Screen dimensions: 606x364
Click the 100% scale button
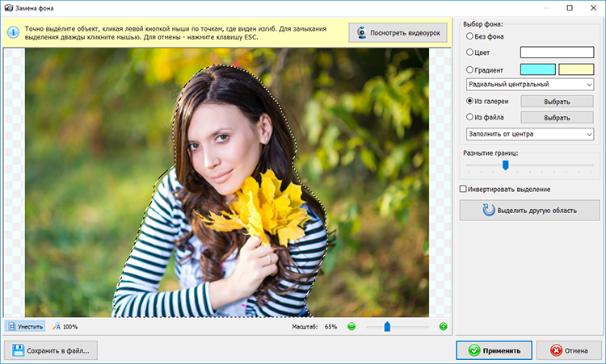[x=65, y=327]
